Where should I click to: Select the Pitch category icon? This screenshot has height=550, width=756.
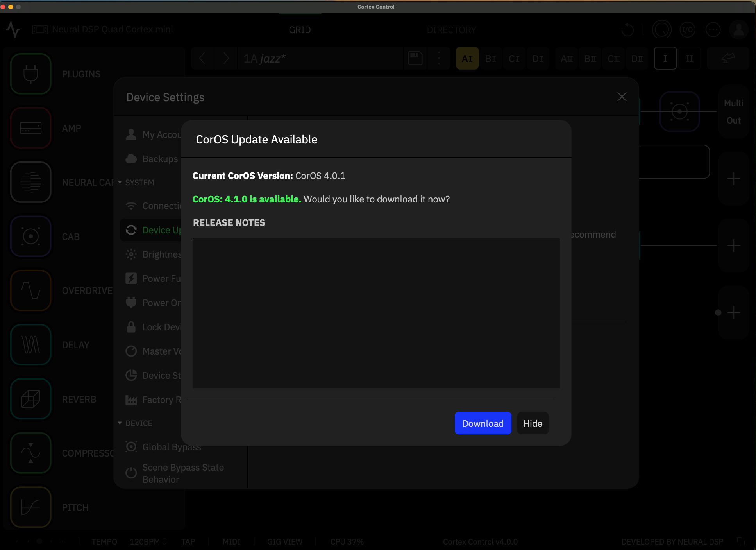(x=31, y=507)
